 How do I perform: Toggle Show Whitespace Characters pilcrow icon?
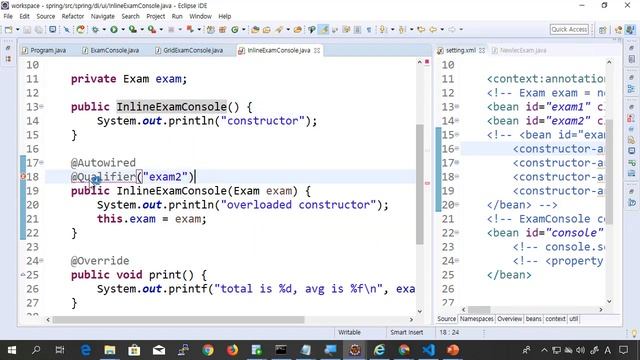click(369, 29)
